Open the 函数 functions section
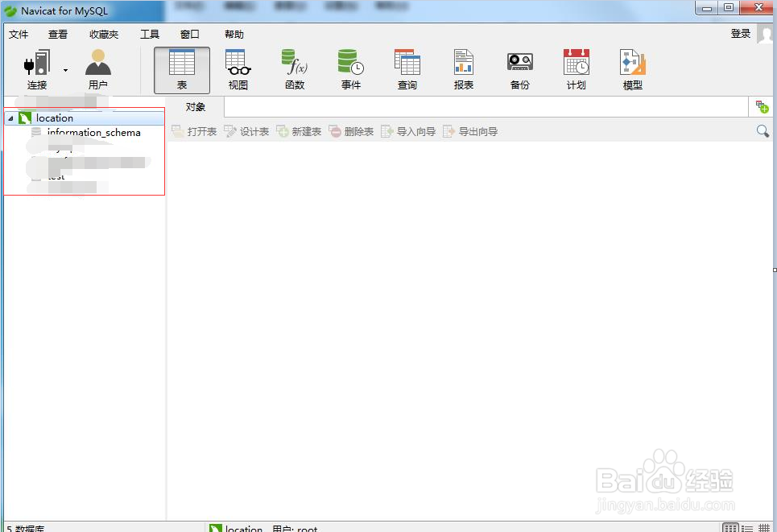The height and width of the screenshot is (532, 777). 295,70
